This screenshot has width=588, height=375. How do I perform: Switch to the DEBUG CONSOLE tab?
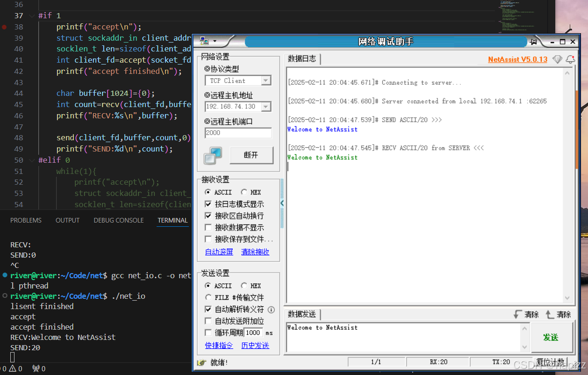click(119, 220)
